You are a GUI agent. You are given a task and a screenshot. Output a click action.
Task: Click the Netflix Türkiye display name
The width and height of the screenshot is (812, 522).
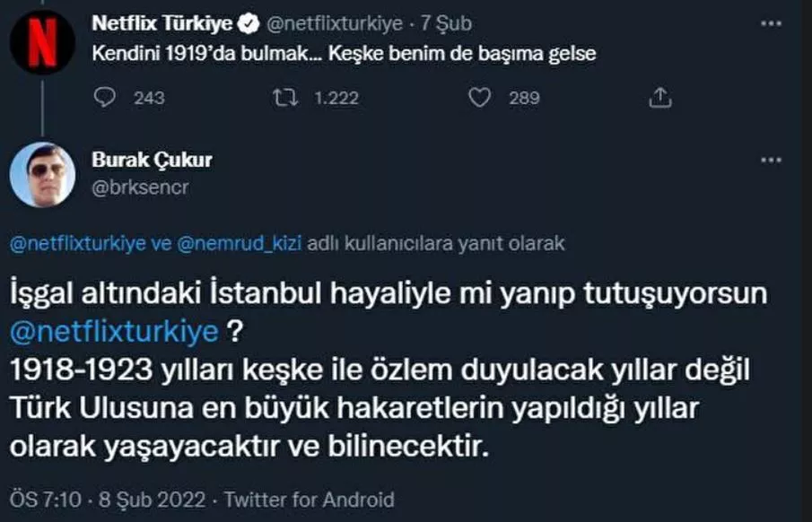click(x=162, y=22)
